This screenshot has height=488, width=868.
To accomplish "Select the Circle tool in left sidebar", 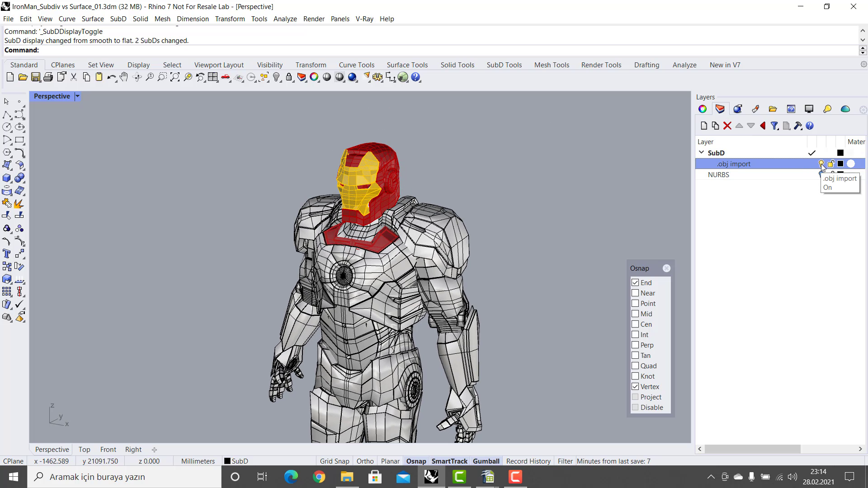I will (x=7, y=127).
